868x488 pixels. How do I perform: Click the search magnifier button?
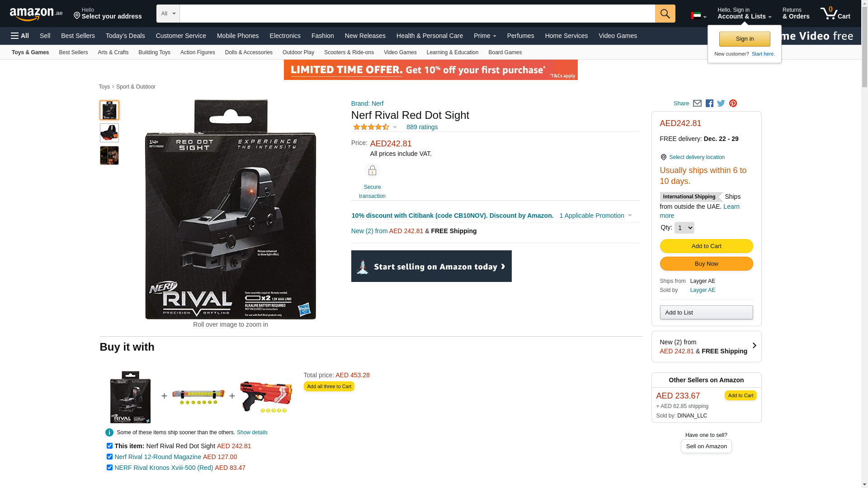(x=665, y=14)
